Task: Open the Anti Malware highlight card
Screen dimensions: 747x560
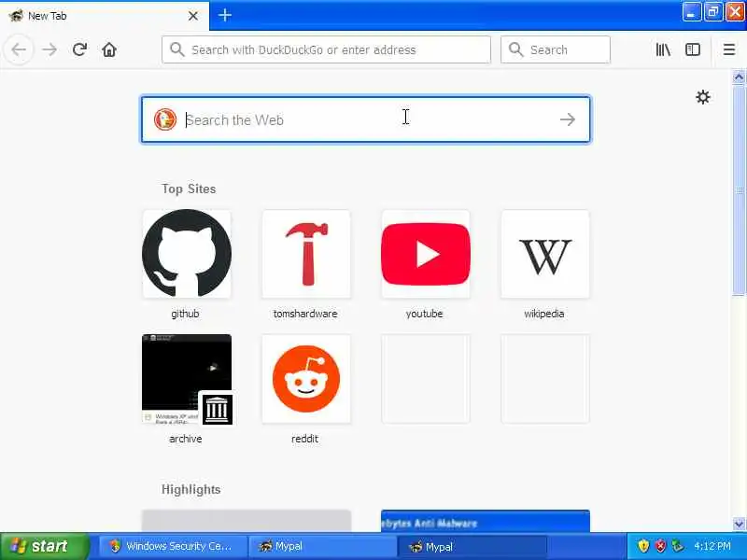Action: [486, 521]
